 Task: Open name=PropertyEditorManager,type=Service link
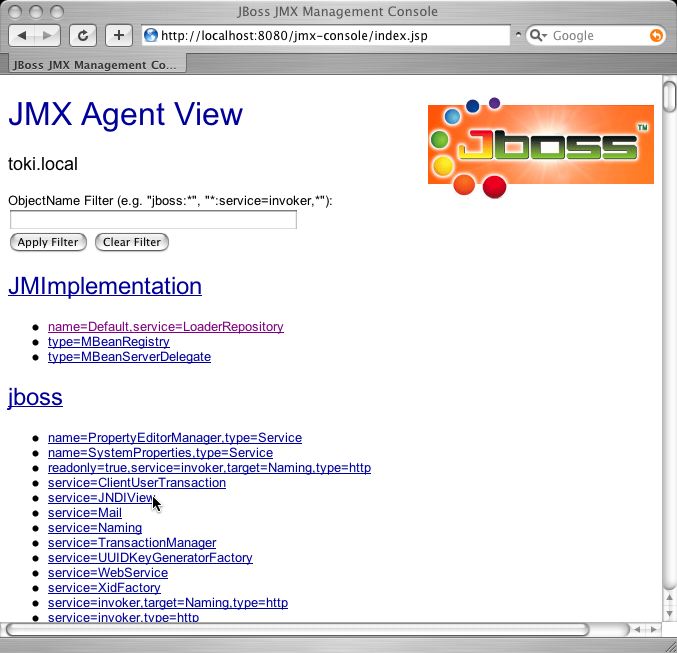(x=175, y=437)
